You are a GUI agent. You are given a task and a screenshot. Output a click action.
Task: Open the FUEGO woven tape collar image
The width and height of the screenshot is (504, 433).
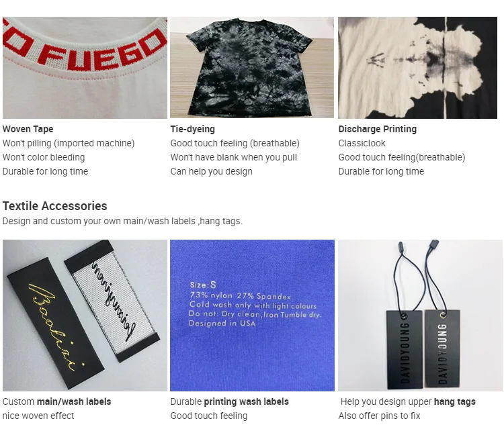tap(85, 68)
